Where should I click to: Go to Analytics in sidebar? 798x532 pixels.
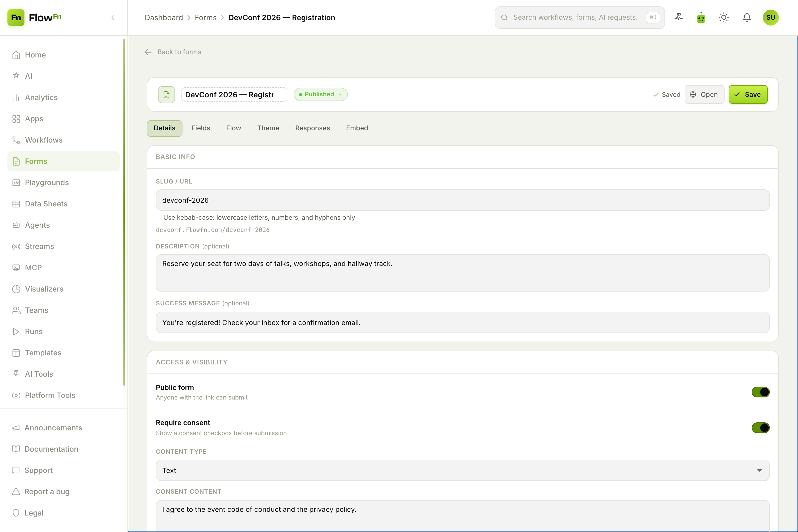[64, 97]
